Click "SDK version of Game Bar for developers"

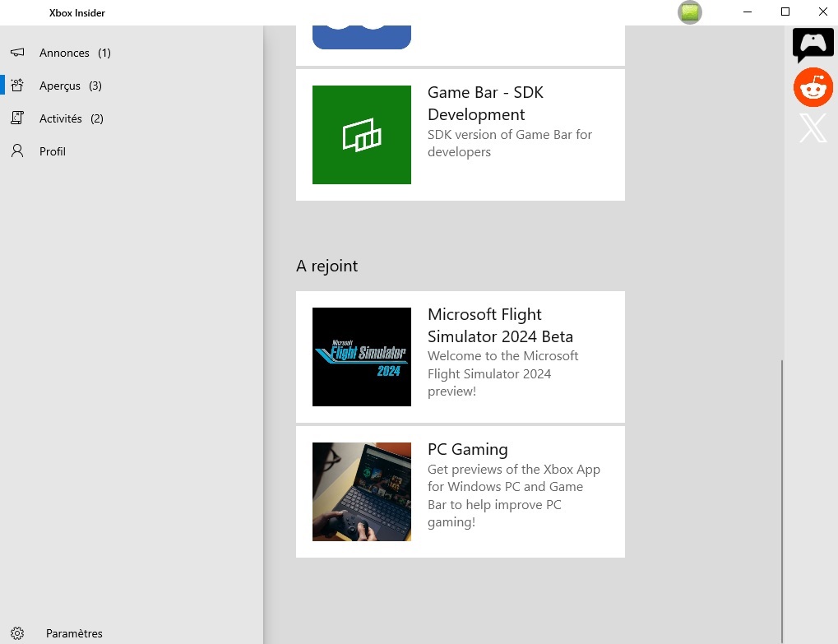pyautogui.click(x=510, y=143)
